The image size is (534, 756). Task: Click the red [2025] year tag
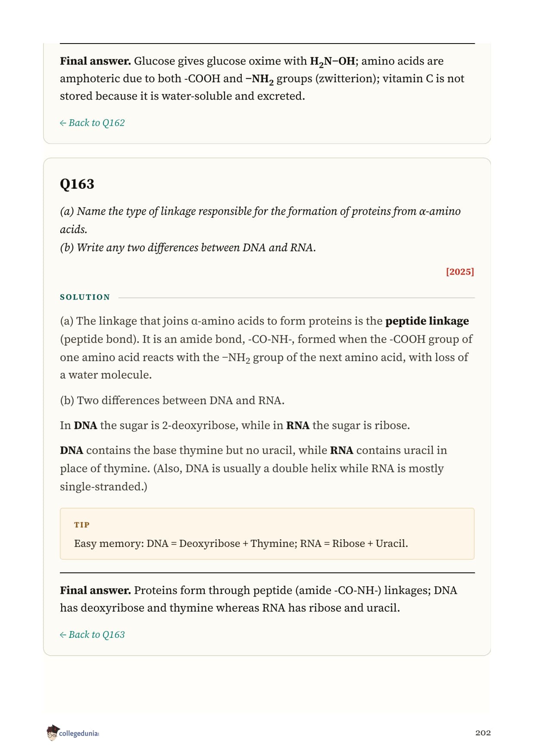point(460,272)
